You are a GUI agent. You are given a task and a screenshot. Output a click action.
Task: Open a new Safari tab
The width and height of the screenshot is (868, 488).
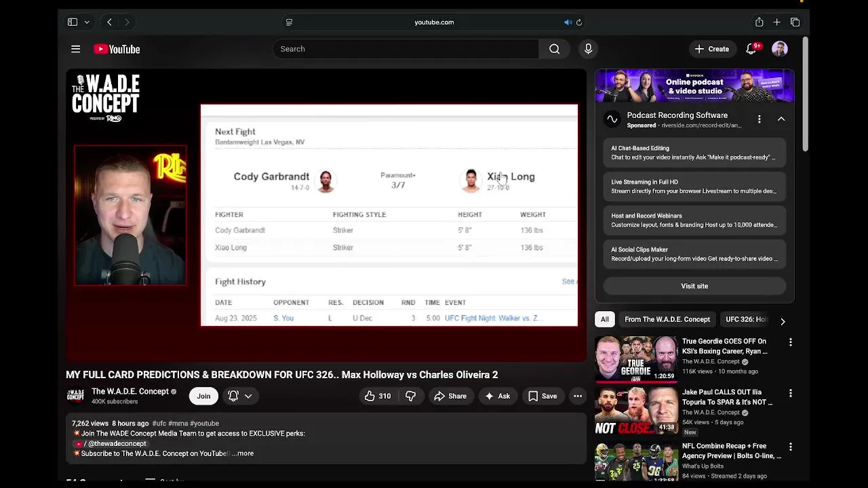(x=777, y=22)
